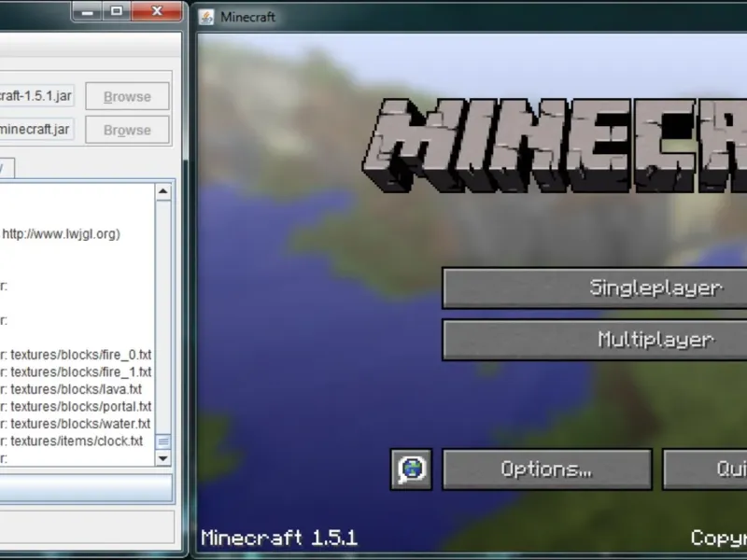Viewport: 747px width, 560px height.
Task: Focus the minecraft.jar path field
Action: [x=36, y=129]
